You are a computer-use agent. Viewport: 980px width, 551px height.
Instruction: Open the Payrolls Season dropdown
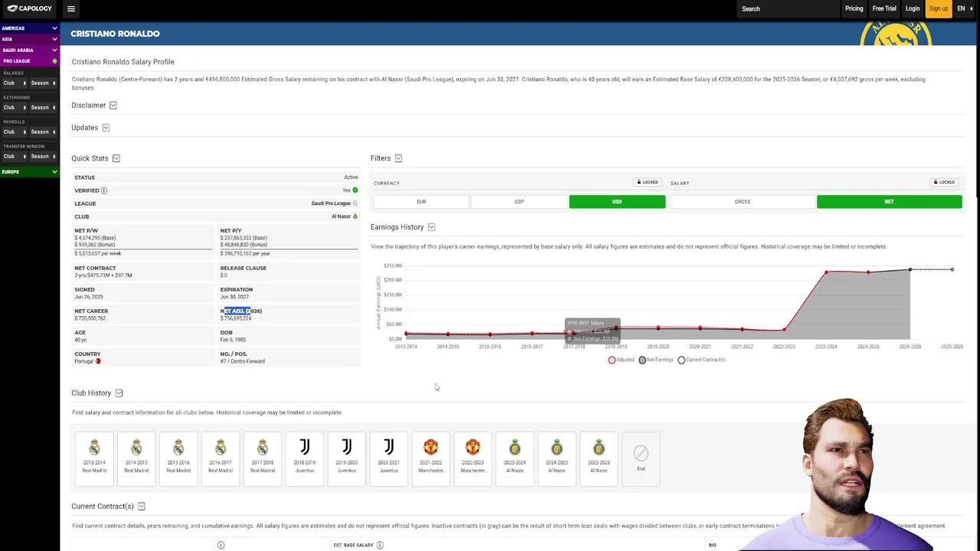point(43,132)
